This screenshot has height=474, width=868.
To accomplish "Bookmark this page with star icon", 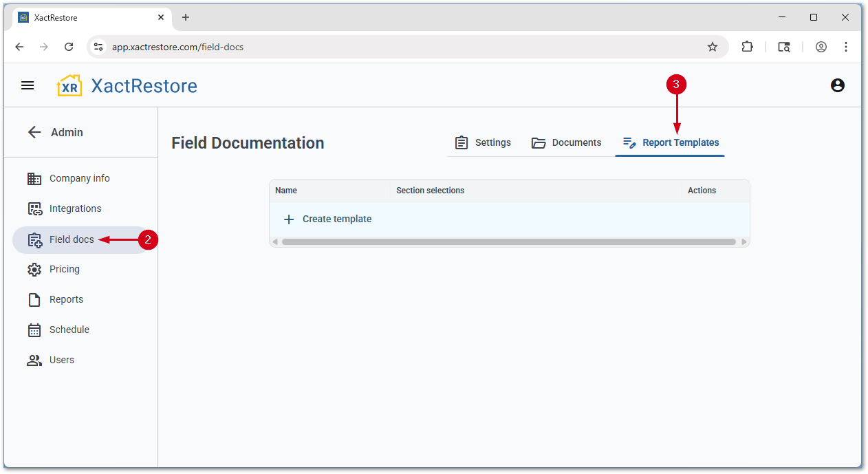I will tap(713, 47).
